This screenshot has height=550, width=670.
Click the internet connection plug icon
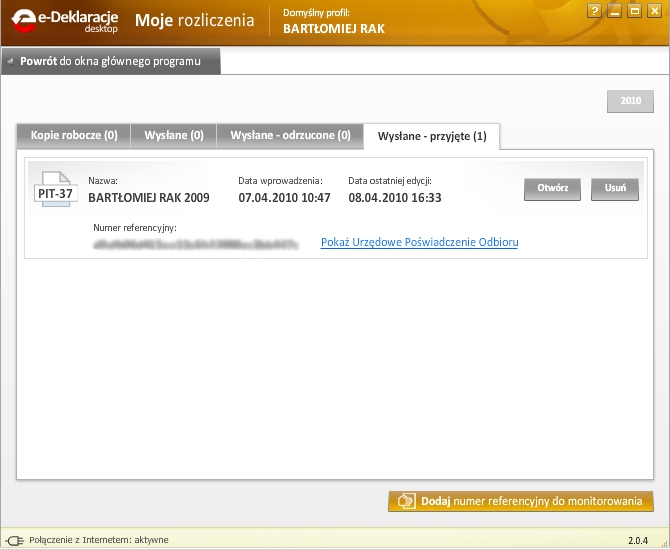(15, 540)
